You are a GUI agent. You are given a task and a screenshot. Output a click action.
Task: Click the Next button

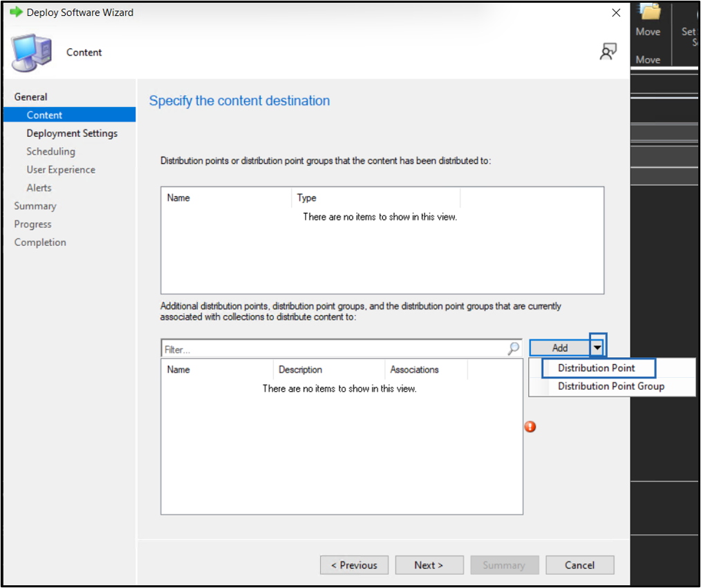pos(429,565)
